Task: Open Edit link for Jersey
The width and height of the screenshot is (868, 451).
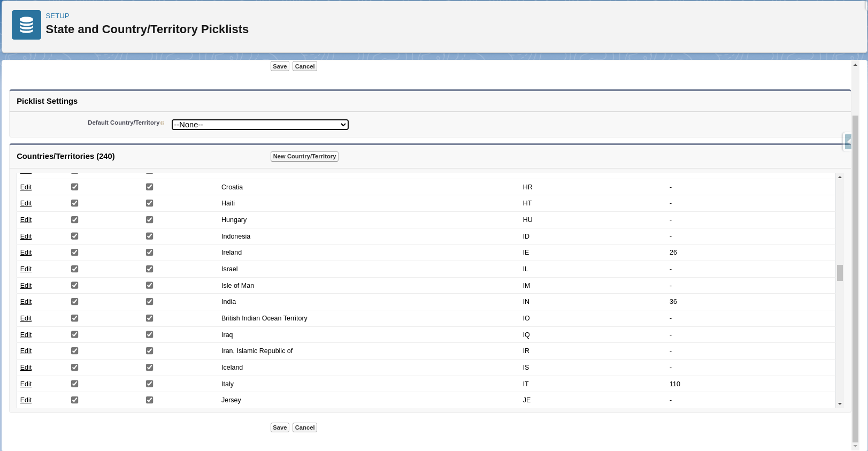Action: click(x=26, y=400)
